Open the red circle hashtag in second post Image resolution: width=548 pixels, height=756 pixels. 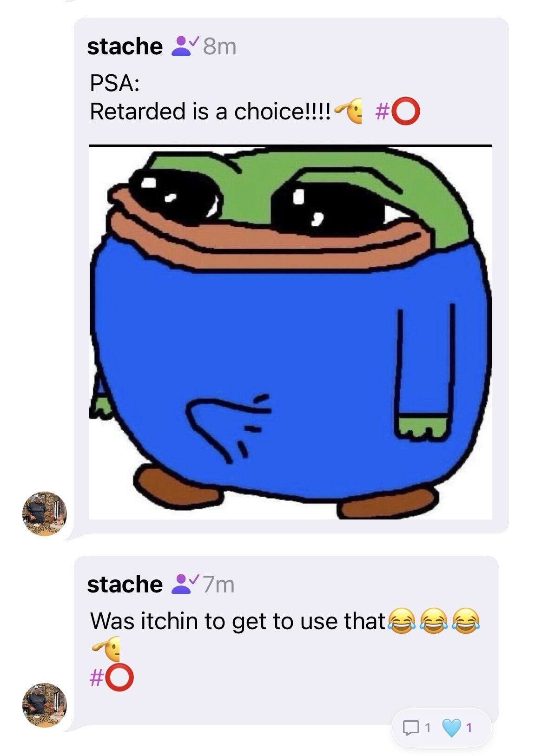click(112, 677)
